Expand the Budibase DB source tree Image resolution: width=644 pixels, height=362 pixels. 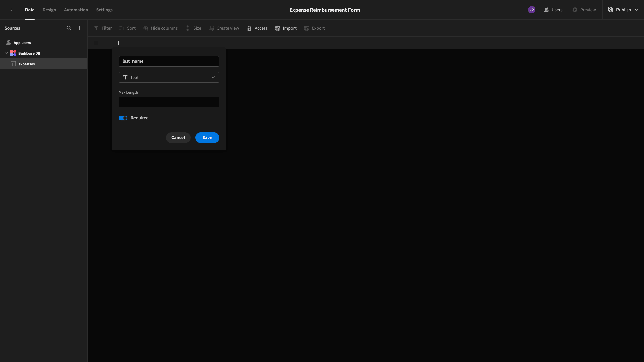pyautogui.click(x=7, y=53)
